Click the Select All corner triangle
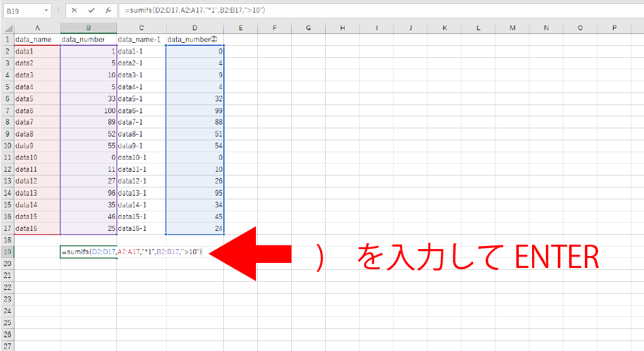This screenshot has width=644, height=351. coord(7,28)
